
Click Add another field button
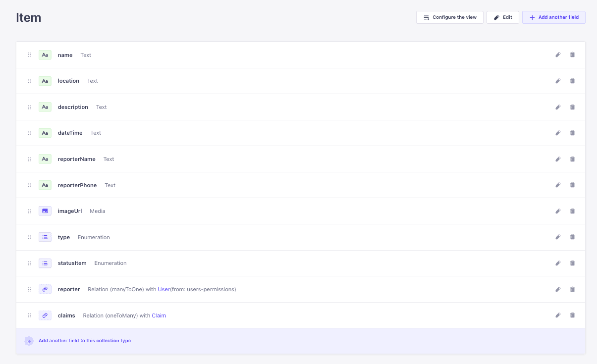point(553,17)
